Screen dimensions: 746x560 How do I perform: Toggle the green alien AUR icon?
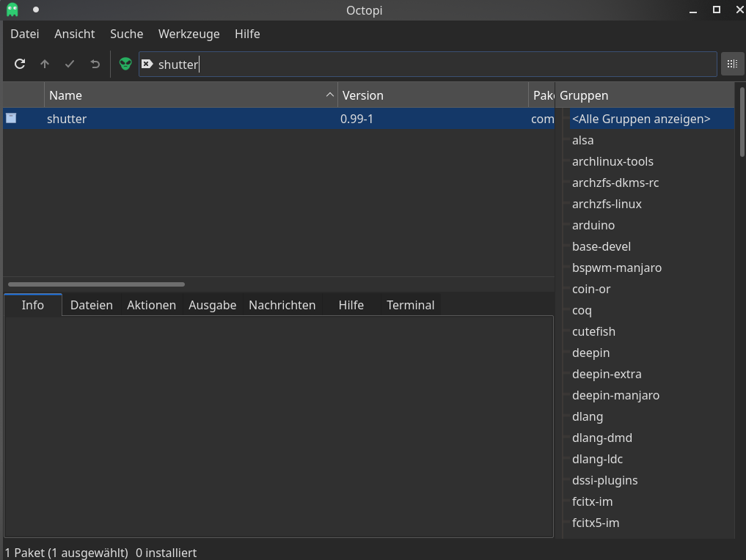click(125, 65)
